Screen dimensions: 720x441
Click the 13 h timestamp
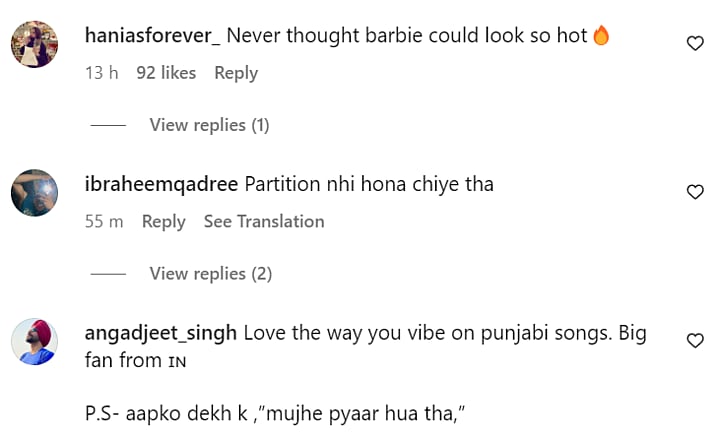pos(101,73)
